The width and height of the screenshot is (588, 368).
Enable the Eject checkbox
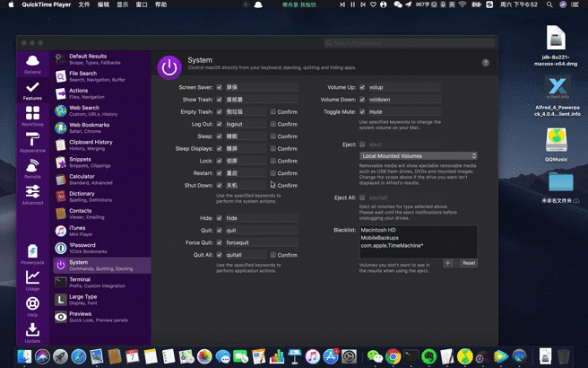click(x=362, y=145)
